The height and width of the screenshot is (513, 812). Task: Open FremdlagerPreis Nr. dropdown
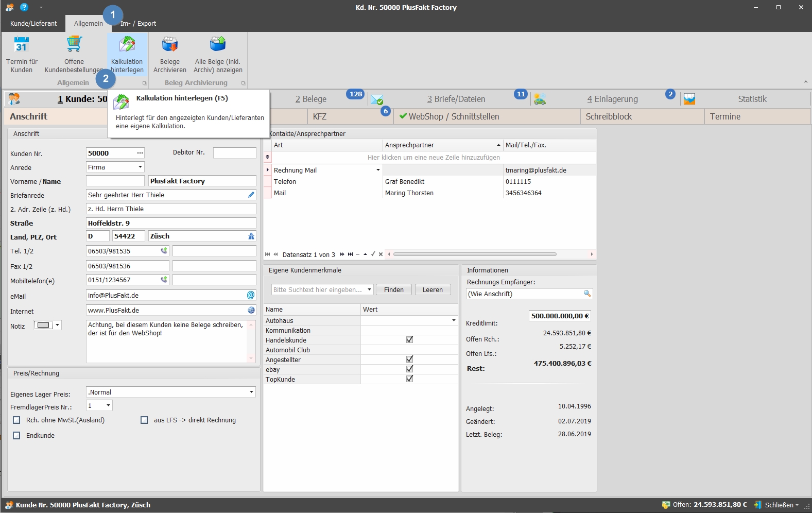point(108,405)
